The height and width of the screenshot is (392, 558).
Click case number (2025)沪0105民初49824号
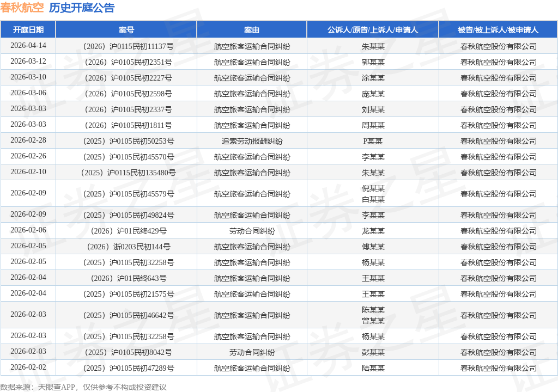(128, 215)
